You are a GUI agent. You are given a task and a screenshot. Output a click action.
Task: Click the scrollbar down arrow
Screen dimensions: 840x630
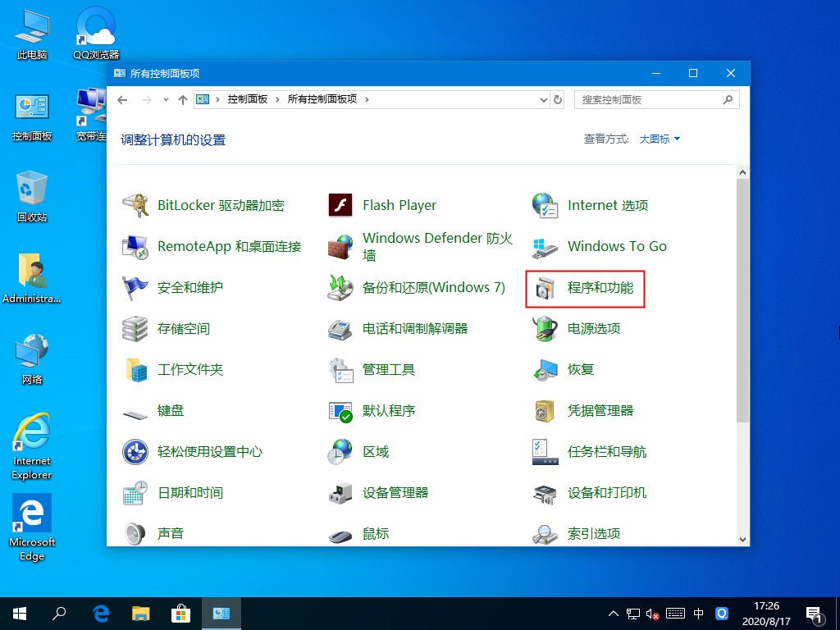(743, 541)
